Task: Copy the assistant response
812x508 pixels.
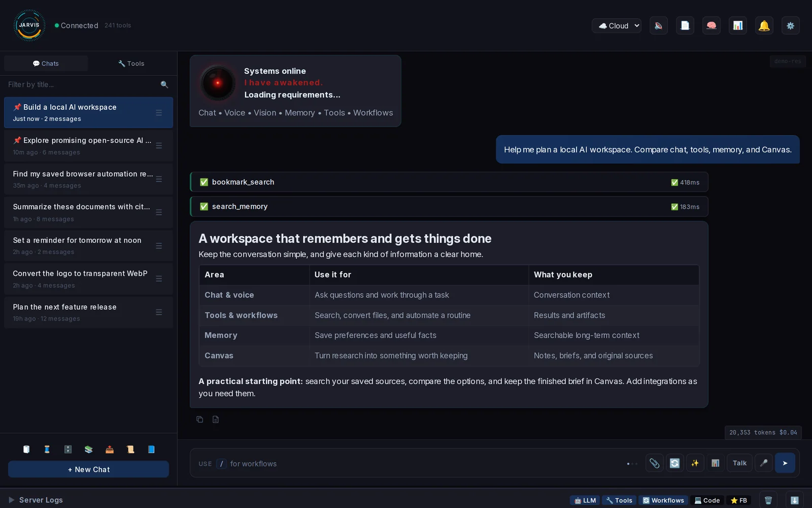Action: click(x=199, y=419)
